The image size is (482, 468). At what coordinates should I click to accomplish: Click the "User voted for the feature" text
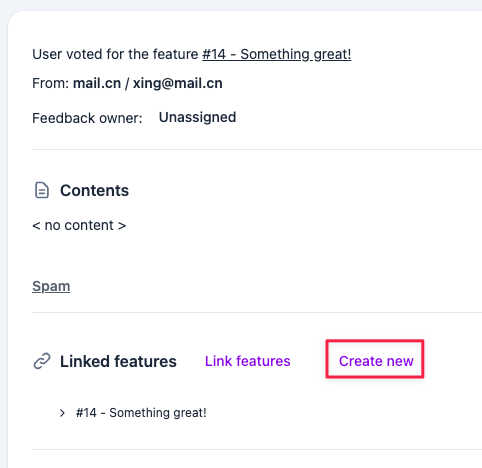click(x=115, y=54)
